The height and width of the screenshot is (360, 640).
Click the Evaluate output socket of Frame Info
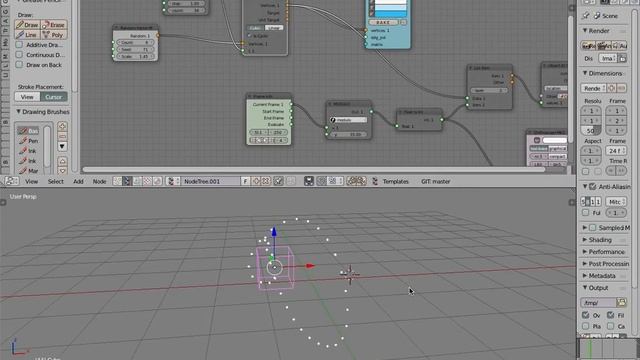291,124
